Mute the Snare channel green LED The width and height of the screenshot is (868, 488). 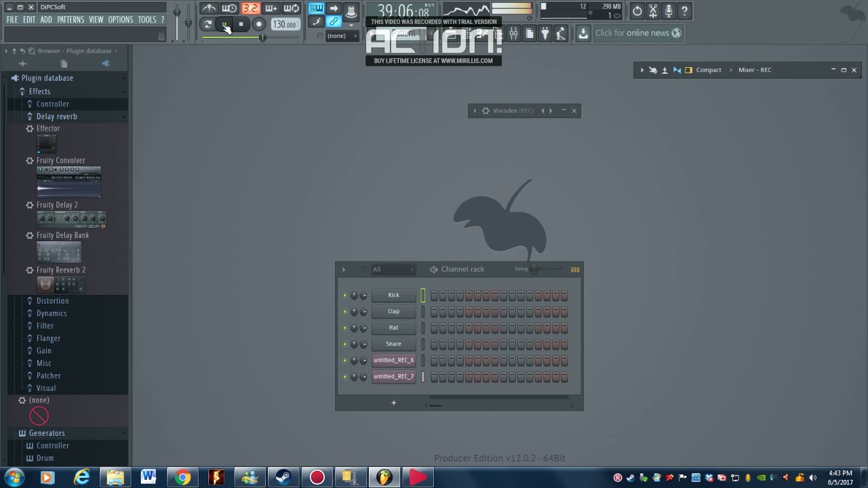(344, 344)
